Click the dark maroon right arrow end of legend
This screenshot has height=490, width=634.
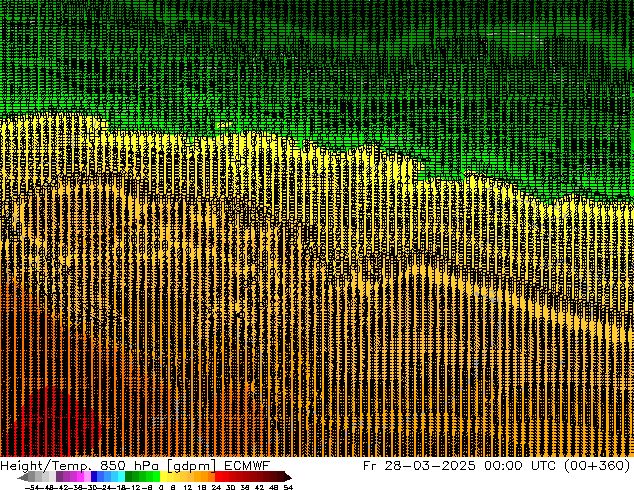(288, 477)
